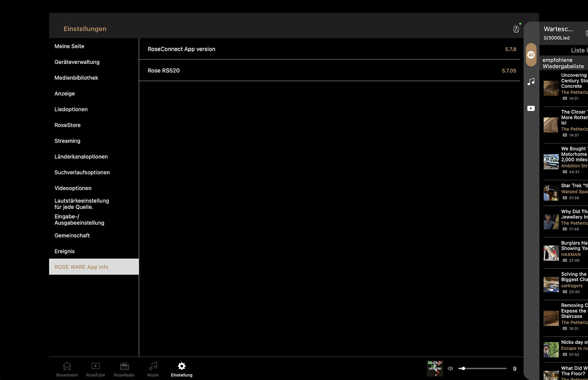This screenshot has width=588, height=380.
Task: Open Eingabe-/Ausgabeeinstellung settings
Action: click(x=94, y=219)
